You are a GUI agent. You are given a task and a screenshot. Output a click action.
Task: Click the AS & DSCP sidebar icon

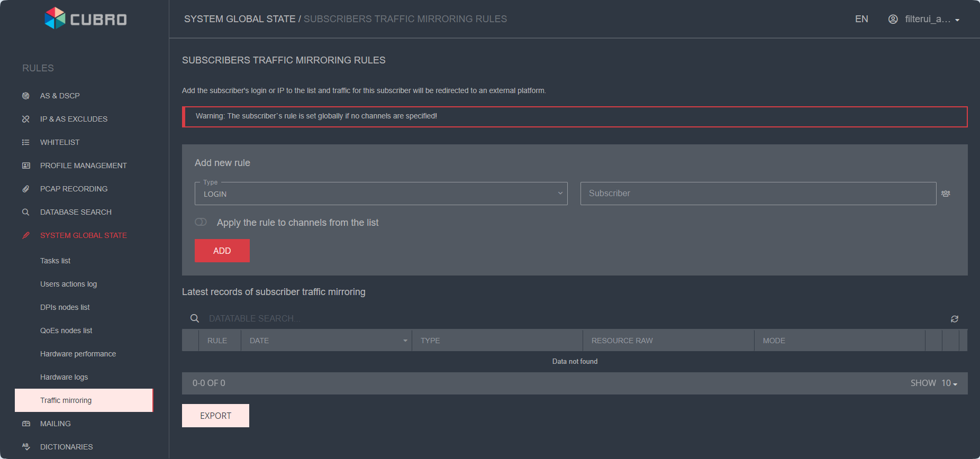point(25,96)
